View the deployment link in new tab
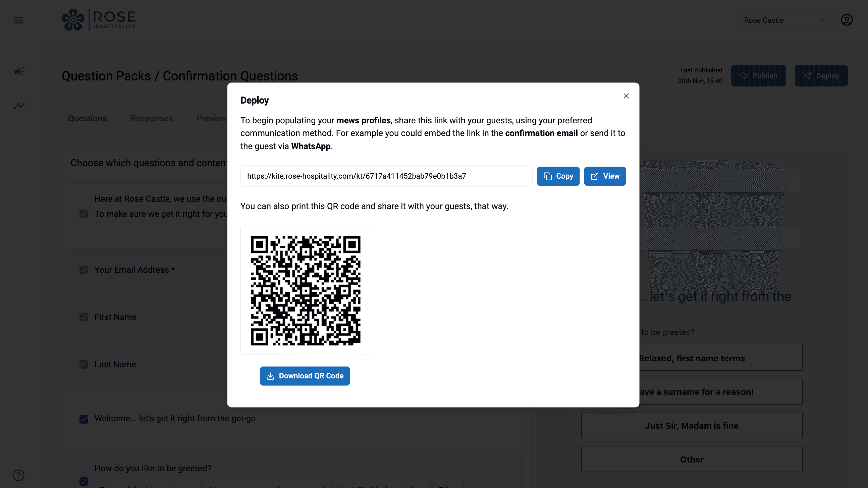 (605, 176)
